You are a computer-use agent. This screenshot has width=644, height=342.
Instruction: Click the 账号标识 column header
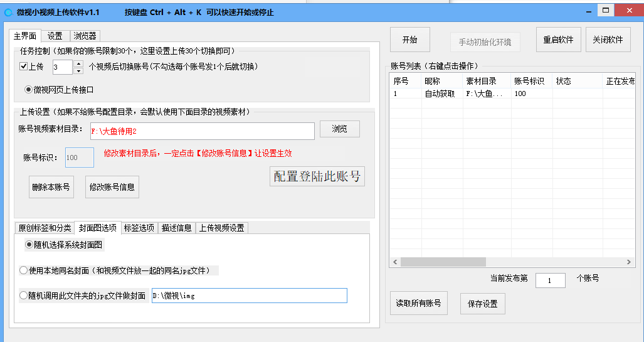pyautogui.click(x=532, y=81)
